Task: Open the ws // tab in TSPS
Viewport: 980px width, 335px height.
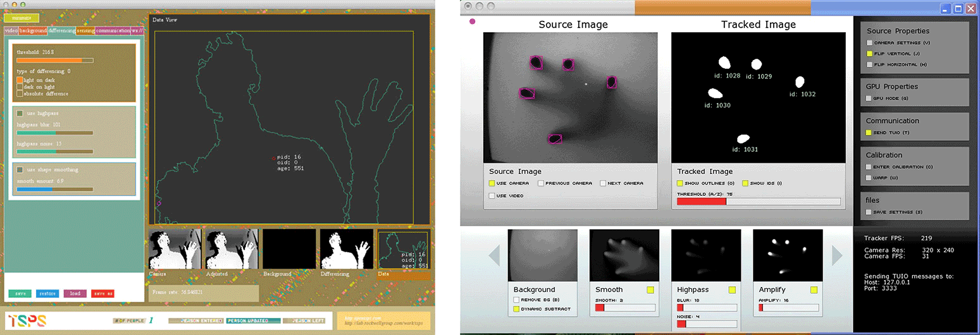Action: click(137, 30)
